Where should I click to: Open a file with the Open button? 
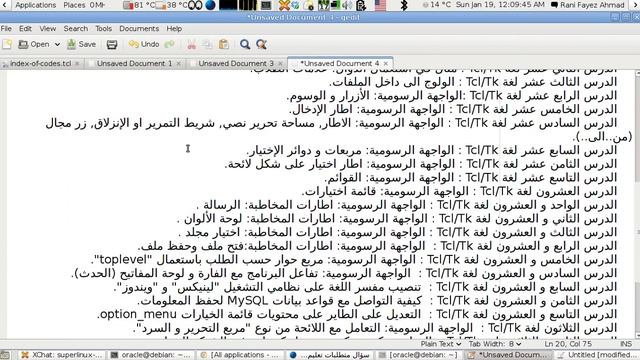pyautogui.click(x=34, y=44)
